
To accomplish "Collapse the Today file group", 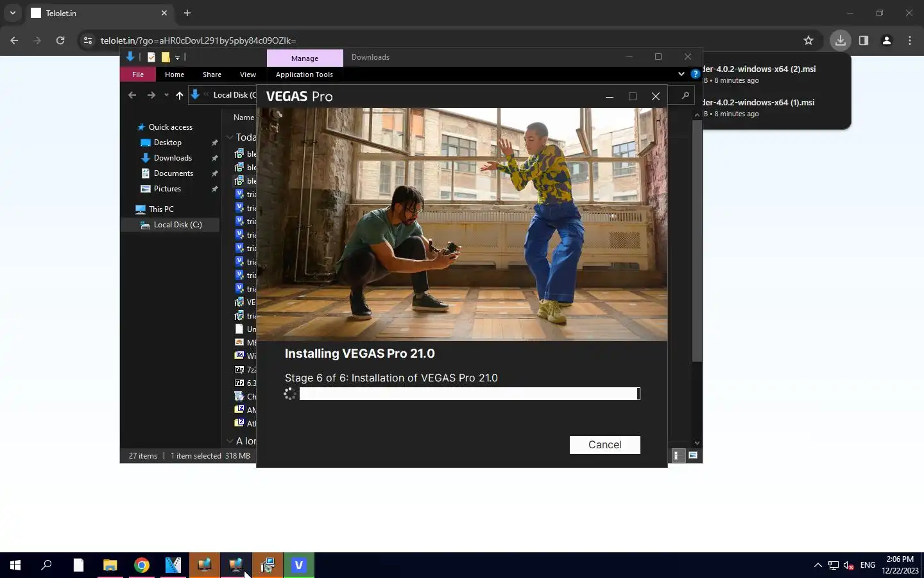I will click(x=230, y=137).
